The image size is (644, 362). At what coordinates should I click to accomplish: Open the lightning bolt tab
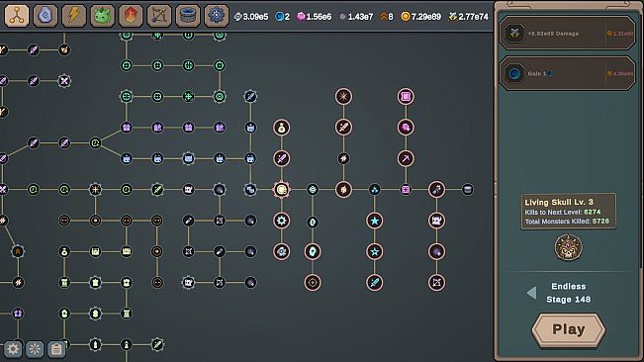(x=73, y=16)
